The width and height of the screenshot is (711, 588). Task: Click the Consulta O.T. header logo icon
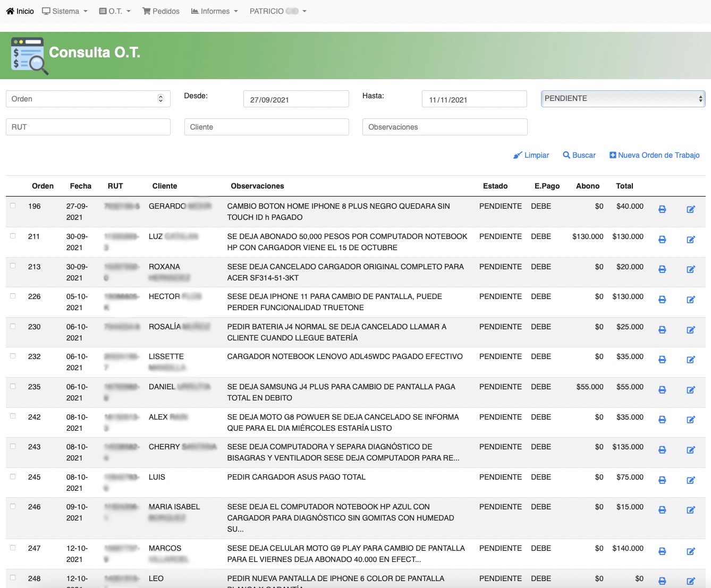click(29, 56)
